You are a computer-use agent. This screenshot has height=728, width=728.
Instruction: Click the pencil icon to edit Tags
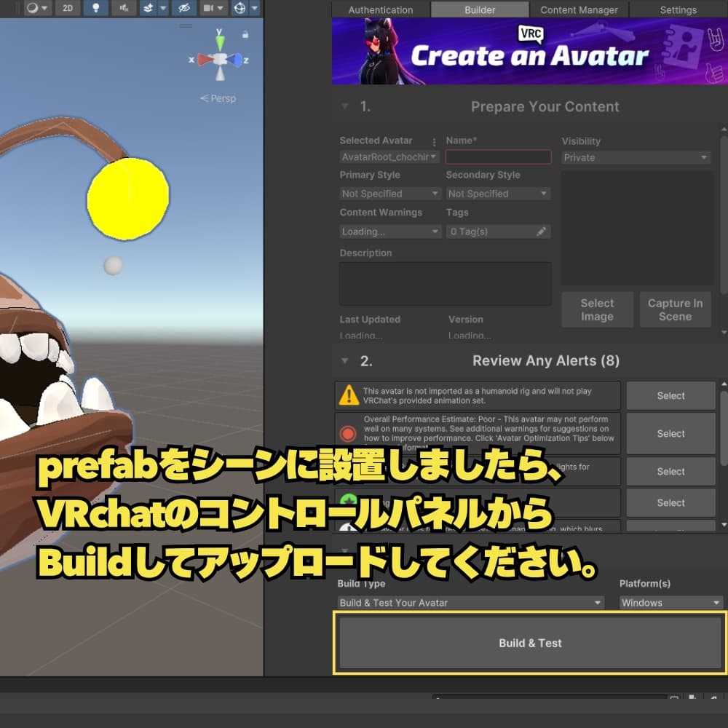coord(541,232)
